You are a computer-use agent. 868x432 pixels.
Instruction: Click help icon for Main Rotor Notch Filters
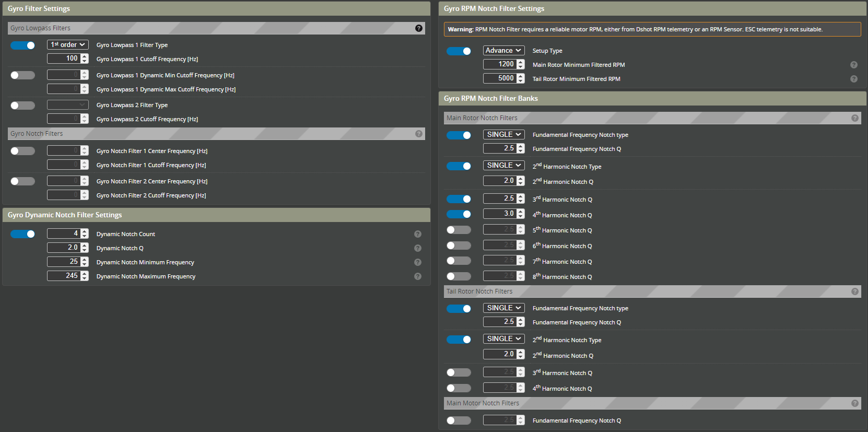pyautogui.click(x=854, y=118)
